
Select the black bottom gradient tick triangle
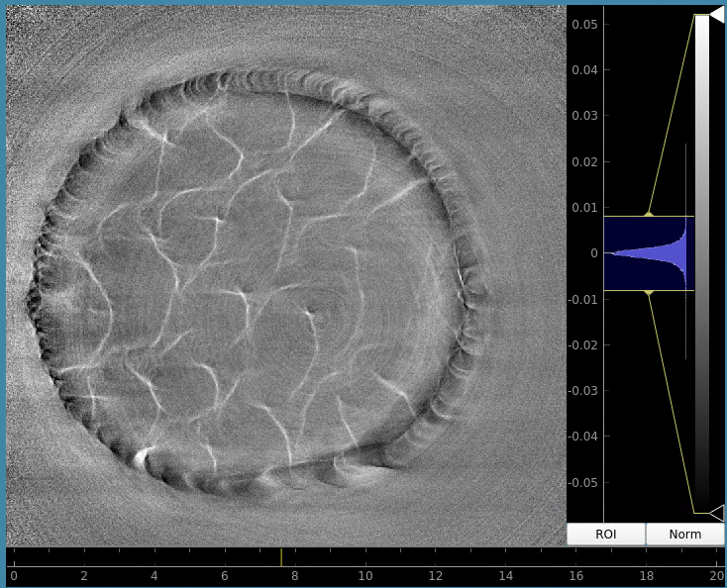(x=717, y=513)
